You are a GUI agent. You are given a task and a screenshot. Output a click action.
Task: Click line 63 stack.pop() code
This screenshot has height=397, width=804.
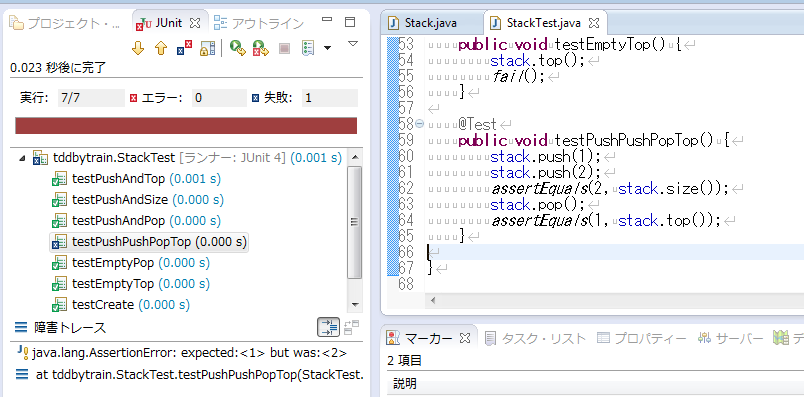click(x=537, y=205)
